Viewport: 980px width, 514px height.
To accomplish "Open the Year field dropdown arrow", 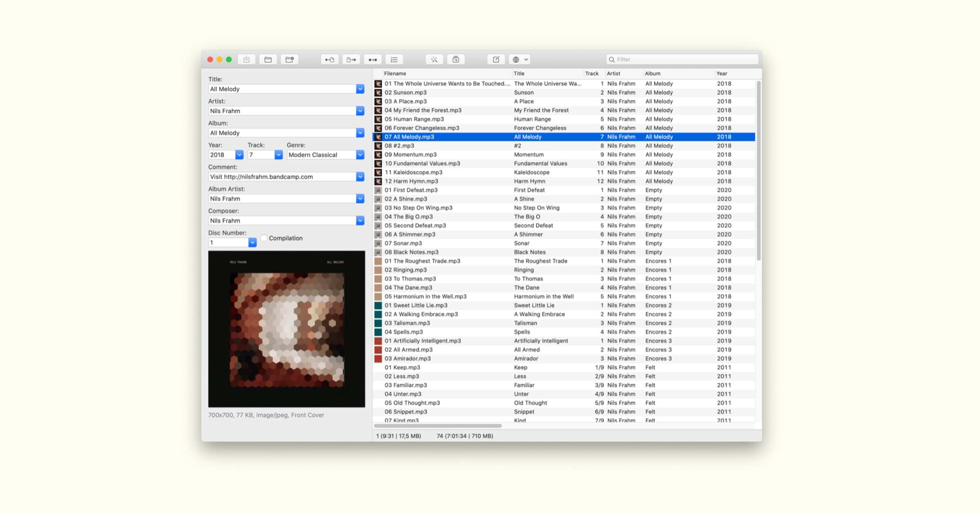I will (x=239, y=155).
